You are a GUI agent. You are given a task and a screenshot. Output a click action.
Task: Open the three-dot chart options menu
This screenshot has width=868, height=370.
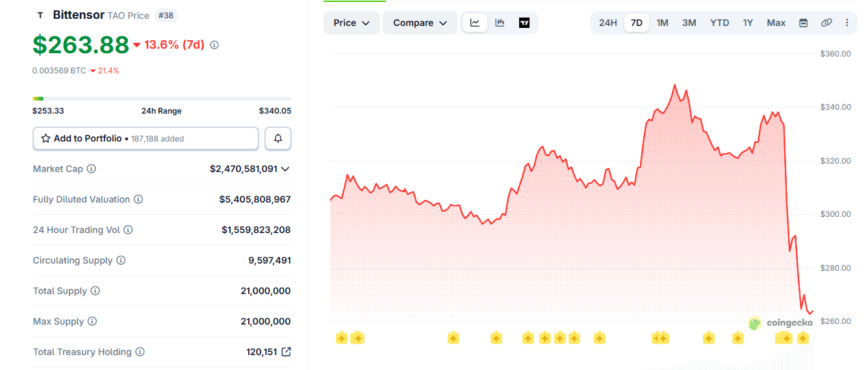pyautogui.click(x=847, y=23)
